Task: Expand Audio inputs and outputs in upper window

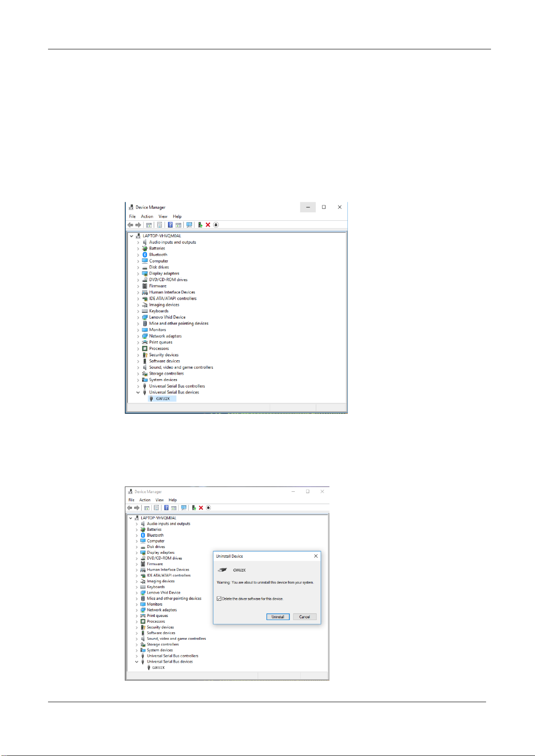Action: (138, 242)
